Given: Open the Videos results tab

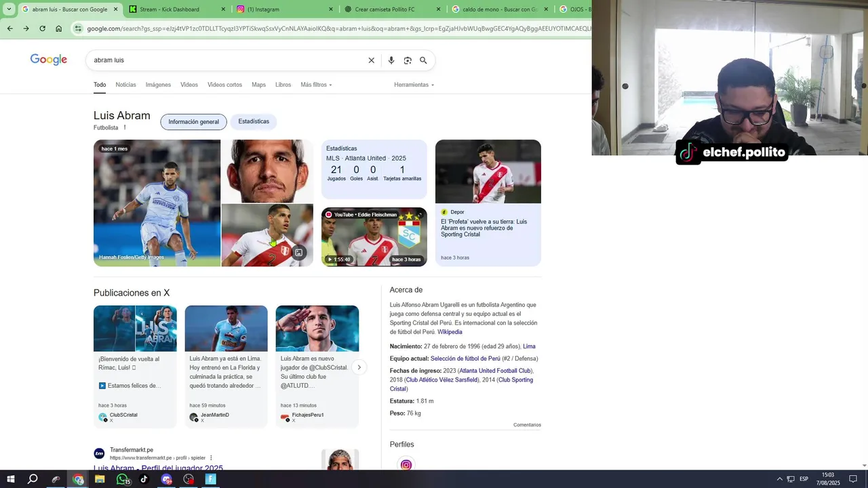Looking at the screenshot, I should pyautogui.click(x=189, y=85).
